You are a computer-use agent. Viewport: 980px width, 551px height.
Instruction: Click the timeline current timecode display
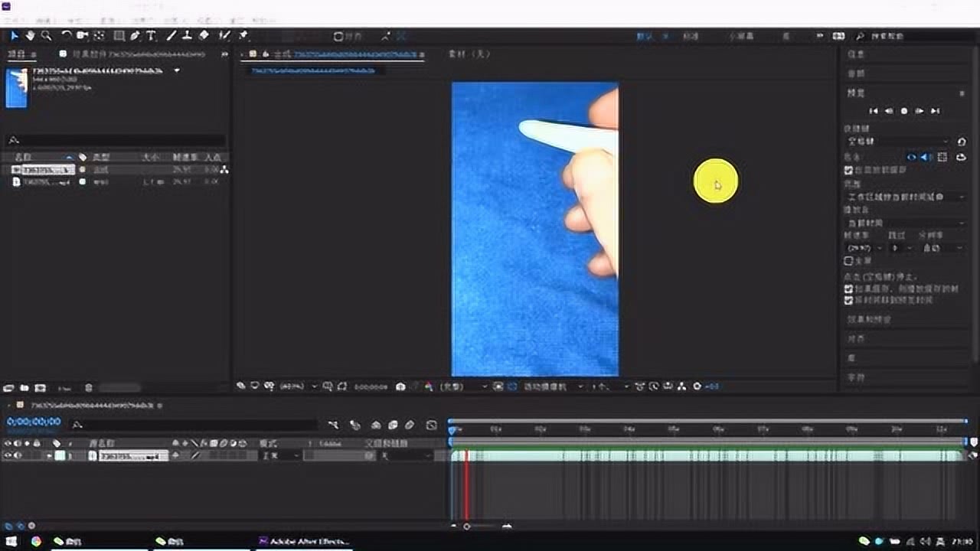coord(34,422)
